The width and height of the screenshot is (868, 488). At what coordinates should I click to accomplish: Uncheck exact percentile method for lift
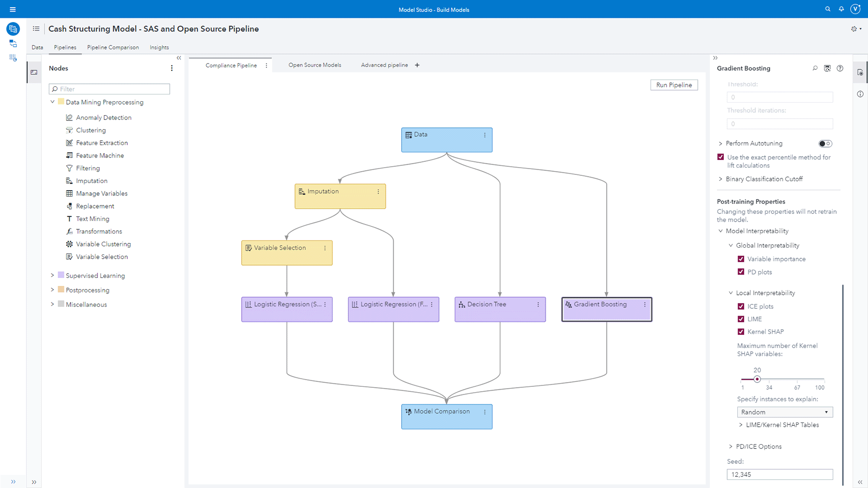coord(720,157)
